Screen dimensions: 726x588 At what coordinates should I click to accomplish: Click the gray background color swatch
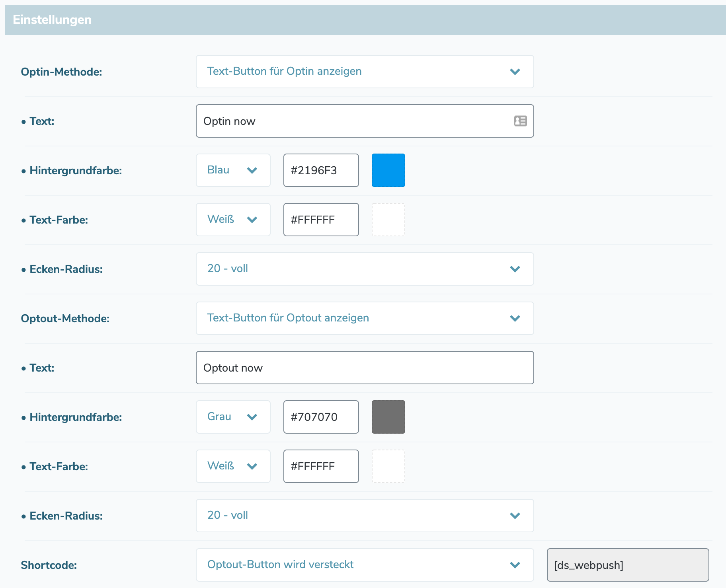388,417
